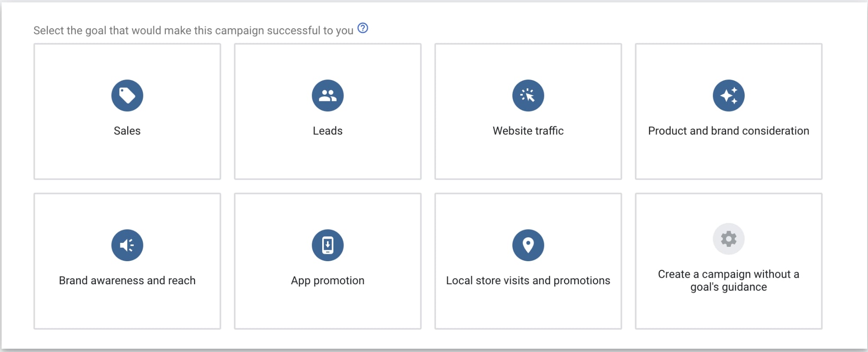Select "Local store visits and promotions" text
868x352 pixels.
click(528, 280)
